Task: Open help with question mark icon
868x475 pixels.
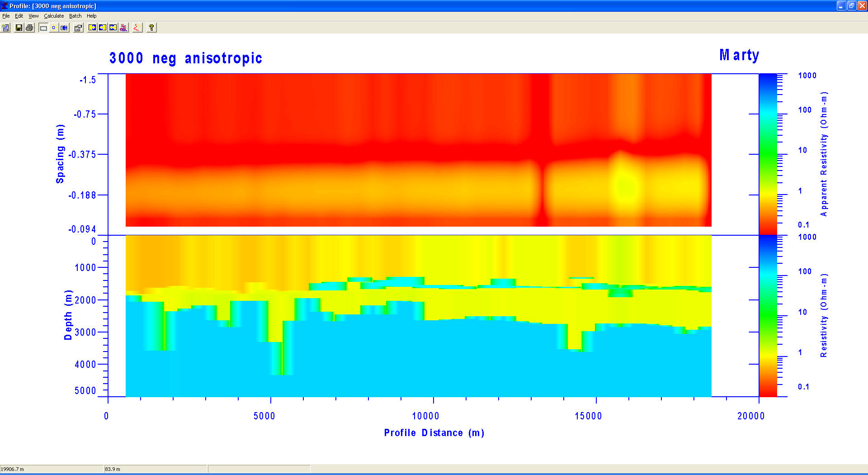Action: pos(151,28)
